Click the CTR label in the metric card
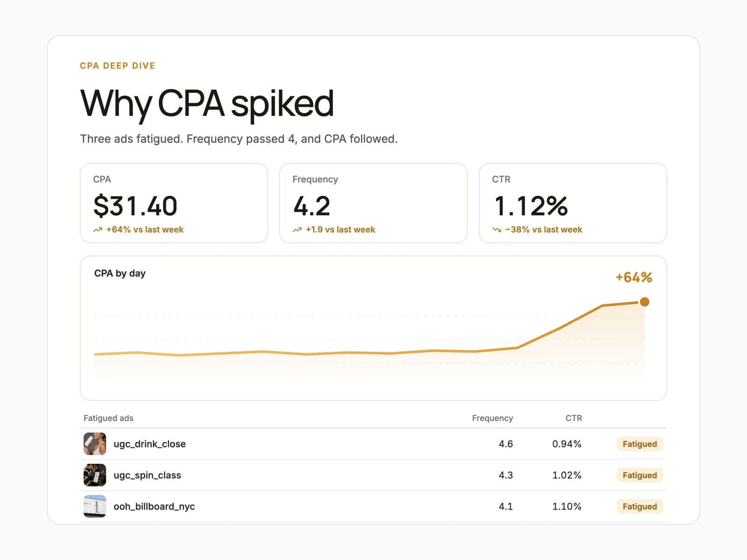This screenshot has width=747, height=560. (501, 179)
